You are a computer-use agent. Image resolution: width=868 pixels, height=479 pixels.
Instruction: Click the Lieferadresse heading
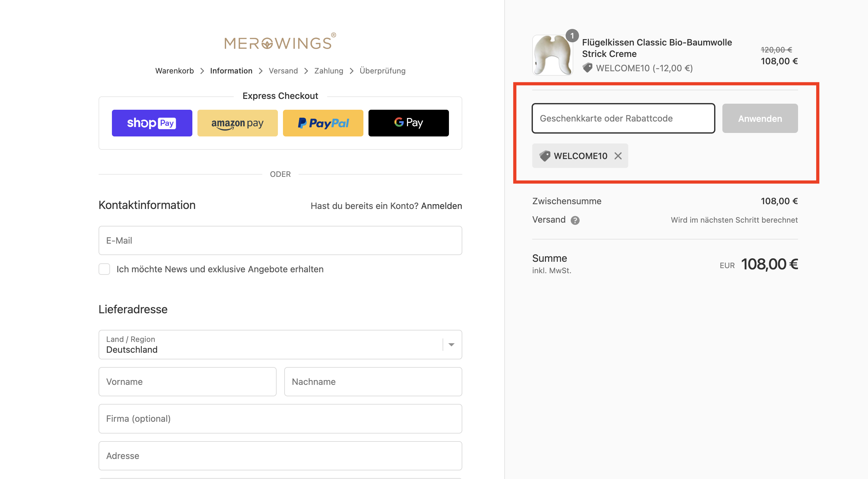tap(133, 309)
